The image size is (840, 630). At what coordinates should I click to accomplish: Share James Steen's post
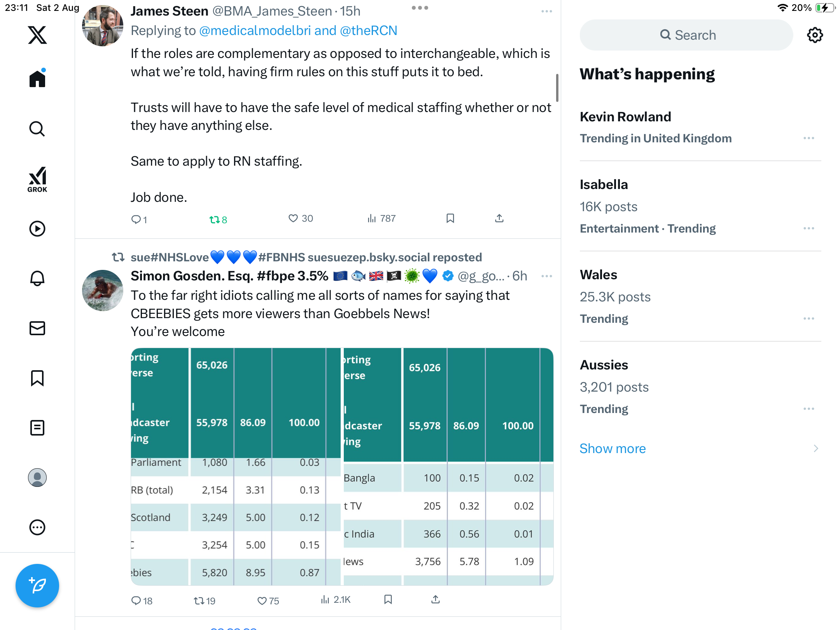tap(499, 219)
